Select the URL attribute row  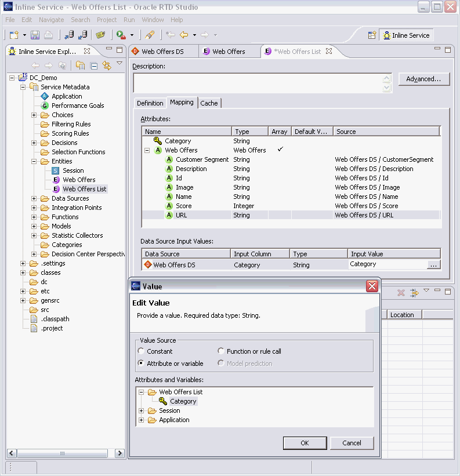[x=291, y=215]
